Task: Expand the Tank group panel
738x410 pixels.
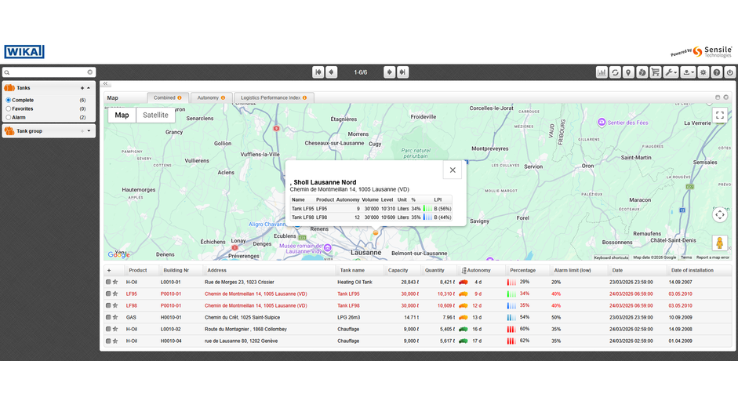Action: pos(88,131)
